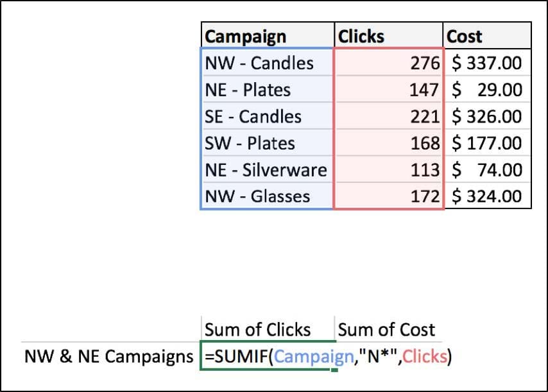Click the NW - Candles cell
548x392 pixels.
268,62
